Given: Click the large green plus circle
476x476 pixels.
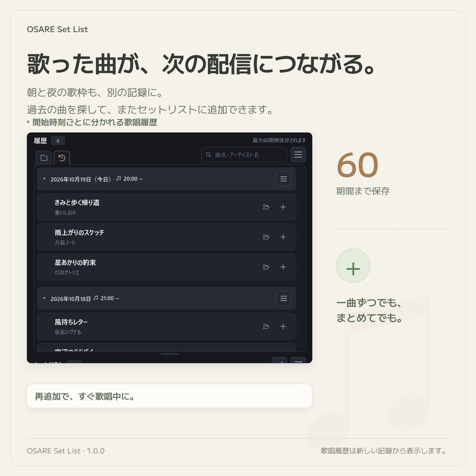Looking at the screenshot, I should tap(353, 265).
